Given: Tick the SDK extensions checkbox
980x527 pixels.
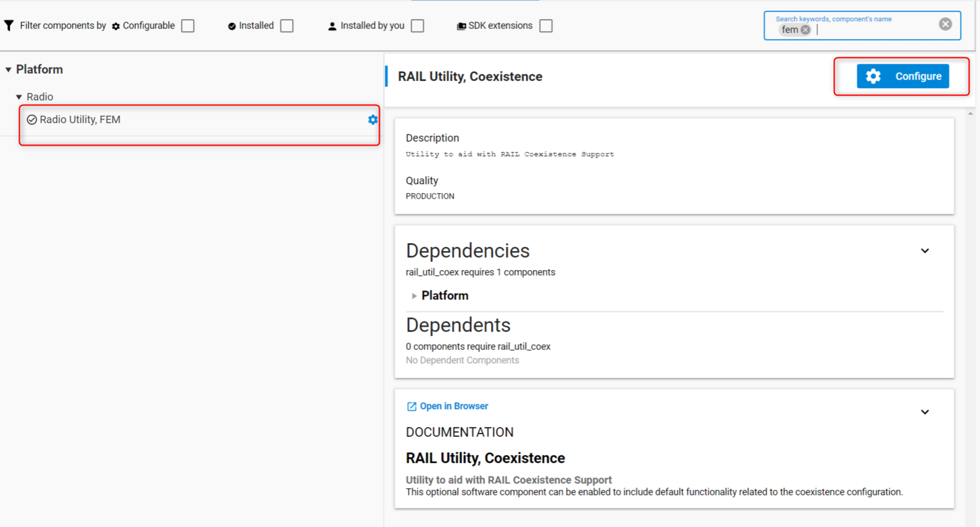Looking at the screenshot, I should coord(546,26).
